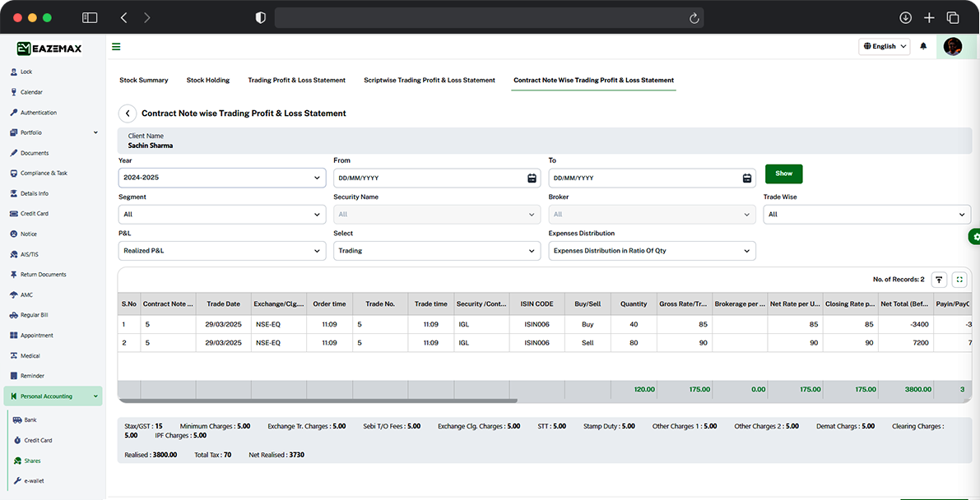This screenshot has width=980, height=500.
Task: Open the Segment dropdown
Action: coord(222,215)
